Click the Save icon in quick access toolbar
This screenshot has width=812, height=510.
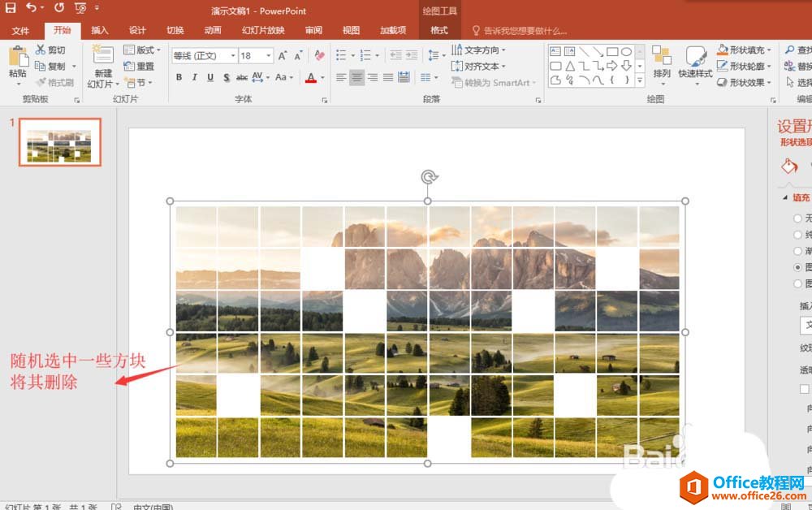click(11, 8)
